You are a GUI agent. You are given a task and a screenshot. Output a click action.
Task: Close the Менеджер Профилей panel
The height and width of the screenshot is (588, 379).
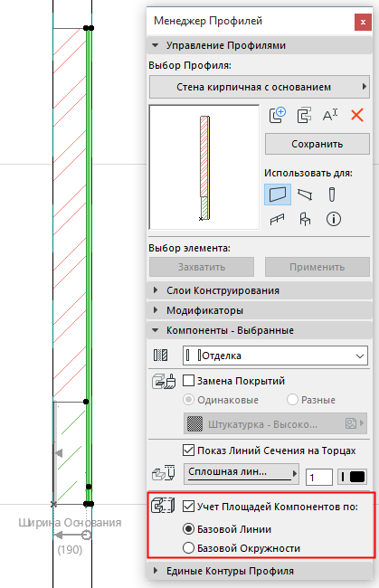tap(363, 22)
